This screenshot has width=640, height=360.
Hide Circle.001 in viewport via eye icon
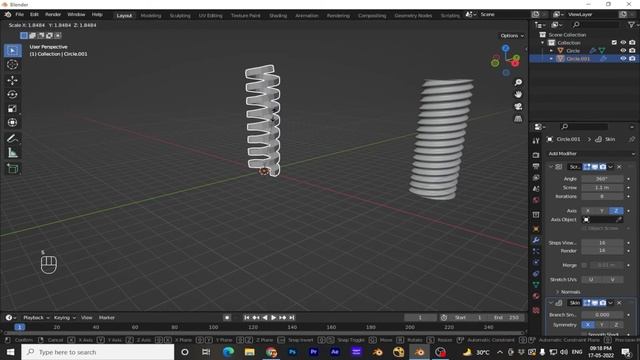click(x=623, y=59)
